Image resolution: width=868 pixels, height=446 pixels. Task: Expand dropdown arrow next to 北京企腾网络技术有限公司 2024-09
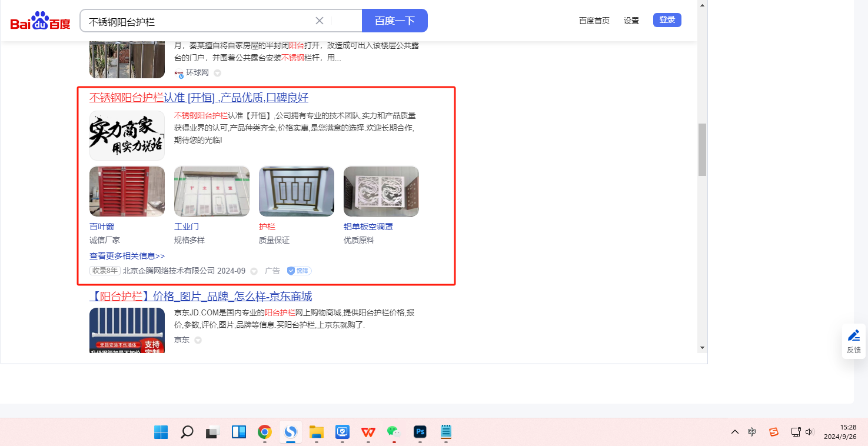point(254,271)
